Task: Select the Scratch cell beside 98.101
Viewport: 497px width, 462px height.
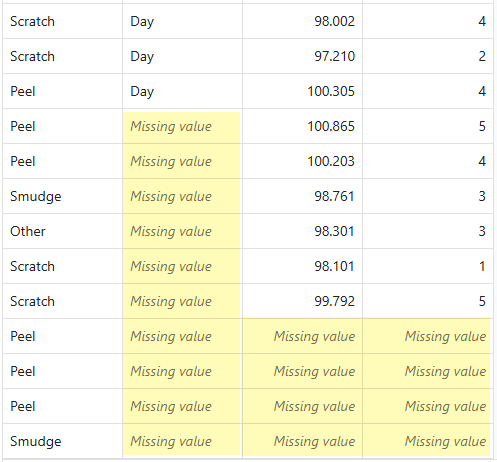Action: pos(63,266)
